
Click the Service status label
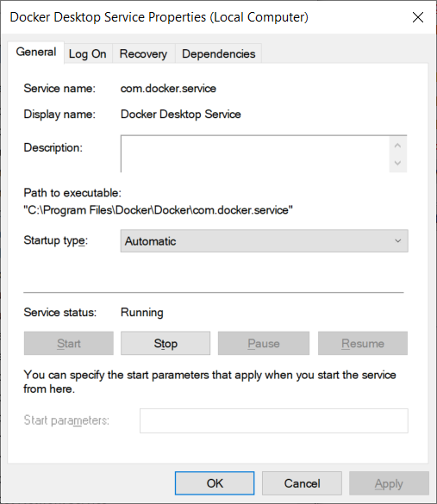click(x=59, y=313)
